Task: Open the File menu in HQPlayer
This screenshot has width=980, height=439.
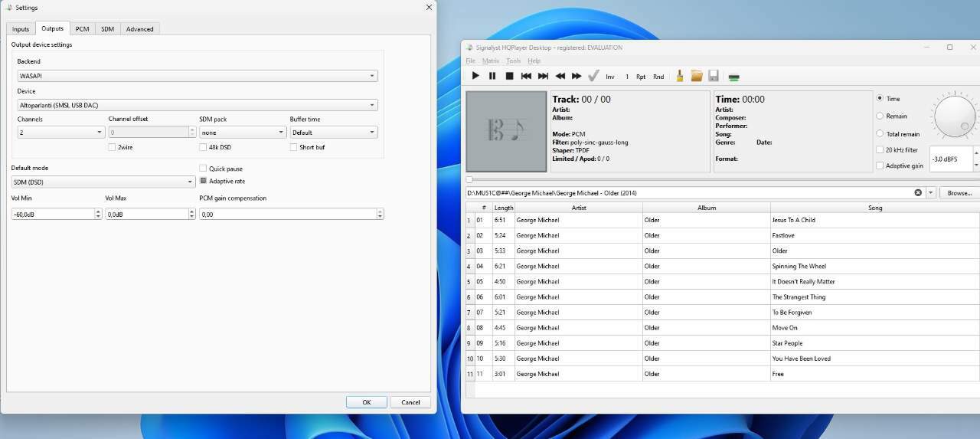Action: tap(471, 61)
